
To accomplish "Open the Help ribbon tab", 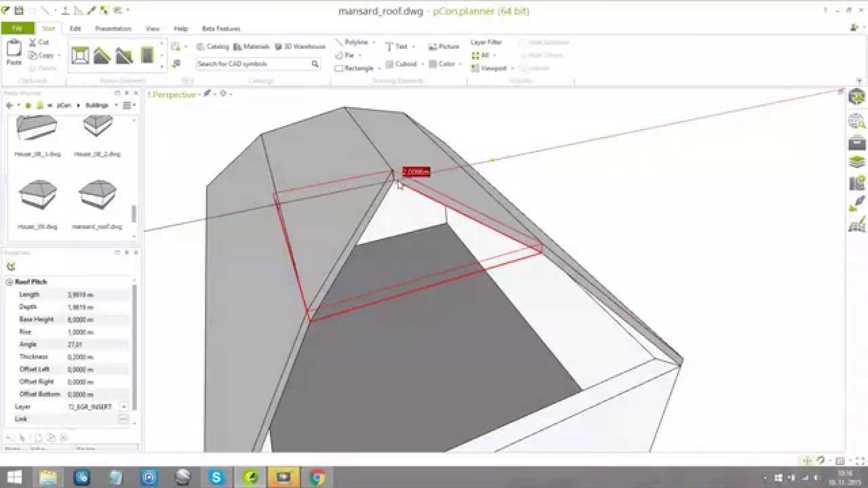I will pos(180,28).
